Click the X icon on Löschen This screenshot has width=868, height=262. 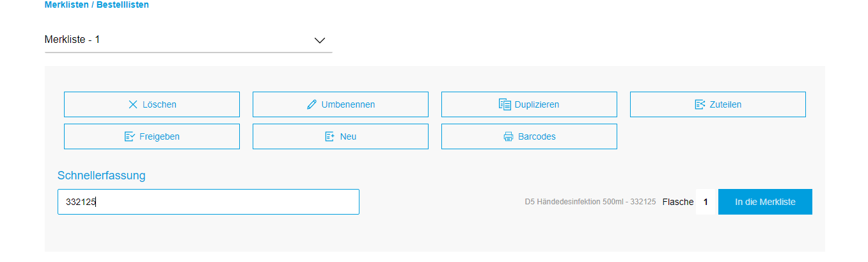tap(133, 104)
